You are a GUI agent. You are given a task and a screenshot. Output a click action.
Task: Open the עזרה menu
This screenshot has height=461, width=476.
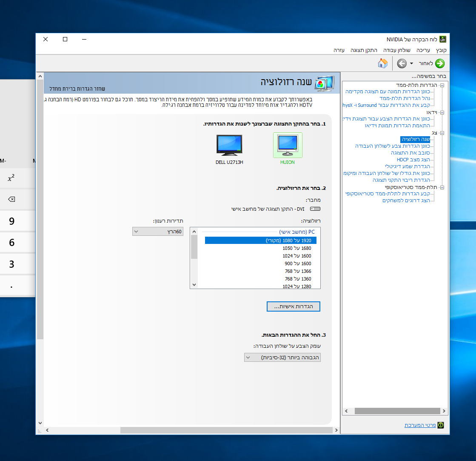338,50
